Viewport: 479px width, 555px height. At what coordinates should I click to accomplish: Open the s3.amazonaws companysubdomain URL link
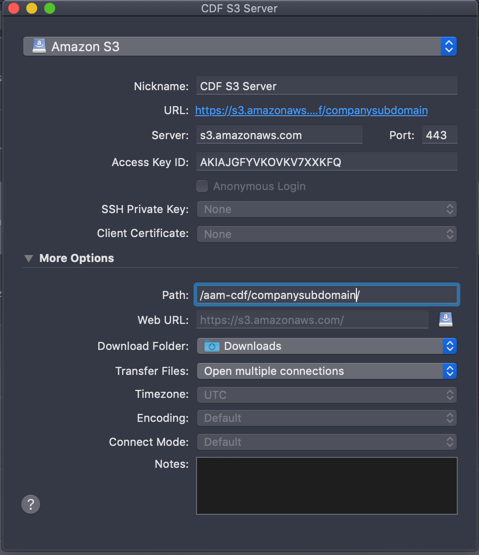point(311,110)
